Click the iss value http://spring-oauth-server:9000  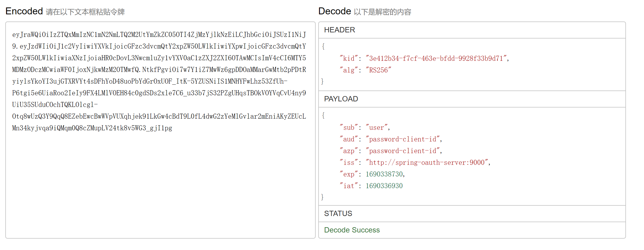click(x=427, y=163)
